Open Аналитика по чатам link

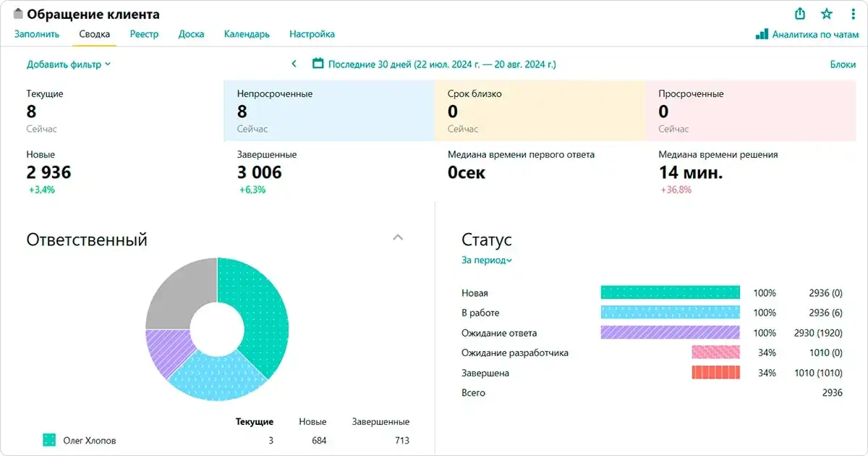(814, 34)
